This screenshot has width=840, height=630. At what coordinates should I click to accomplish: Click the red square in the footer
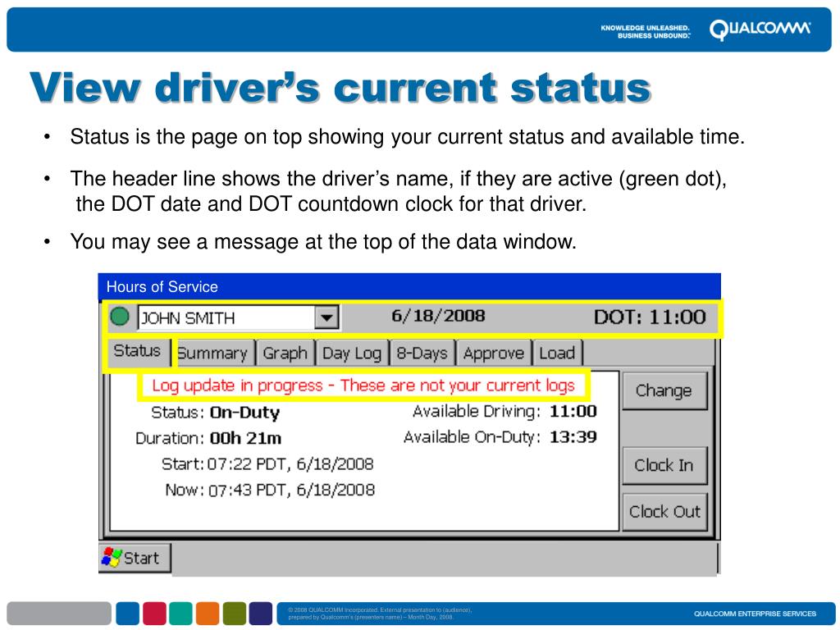154,614
